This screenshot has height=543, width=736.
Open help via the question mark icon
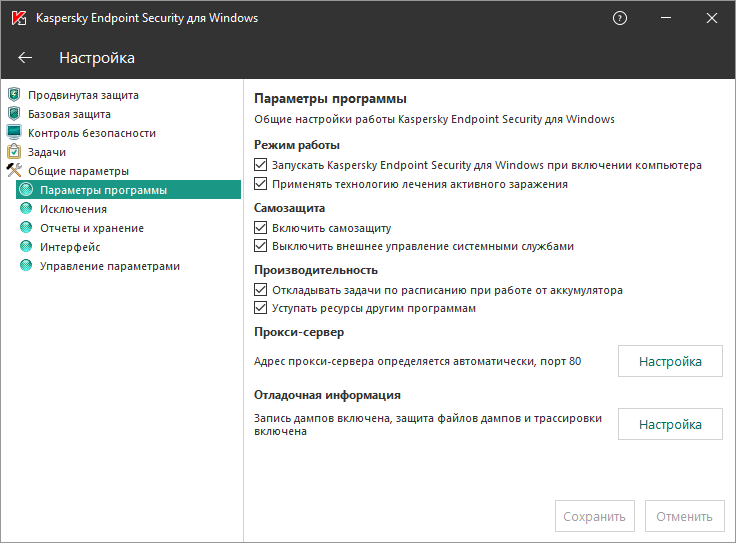[x=620, y=18]
